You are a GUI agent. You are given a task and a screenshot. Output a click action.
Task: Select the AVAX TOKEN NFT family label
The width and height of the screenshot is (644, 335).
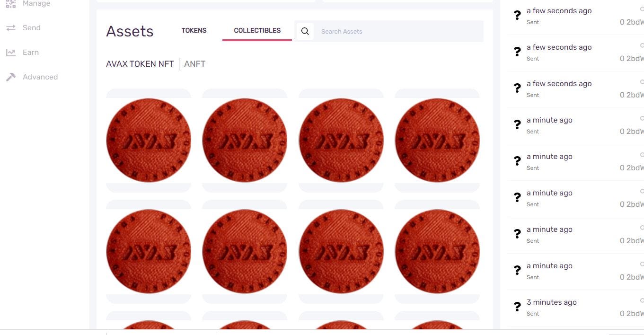pos(140,64)
